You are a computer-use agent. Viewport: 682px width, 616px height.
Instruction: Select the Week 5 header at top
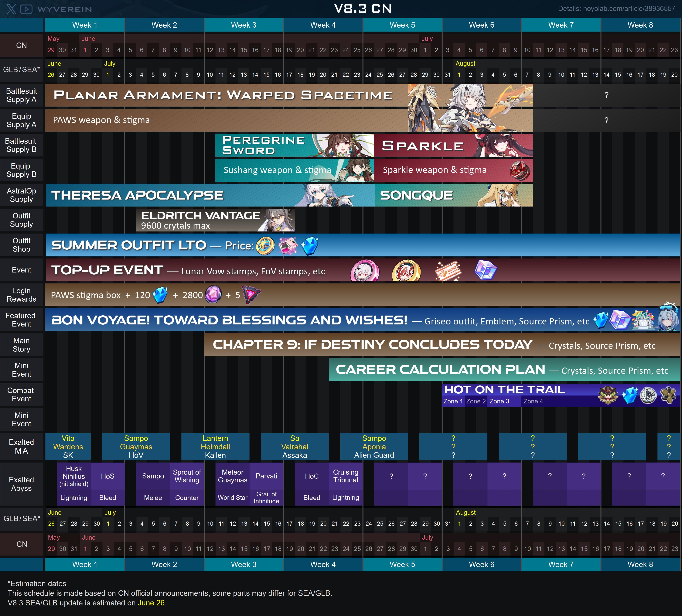(402, 25)
